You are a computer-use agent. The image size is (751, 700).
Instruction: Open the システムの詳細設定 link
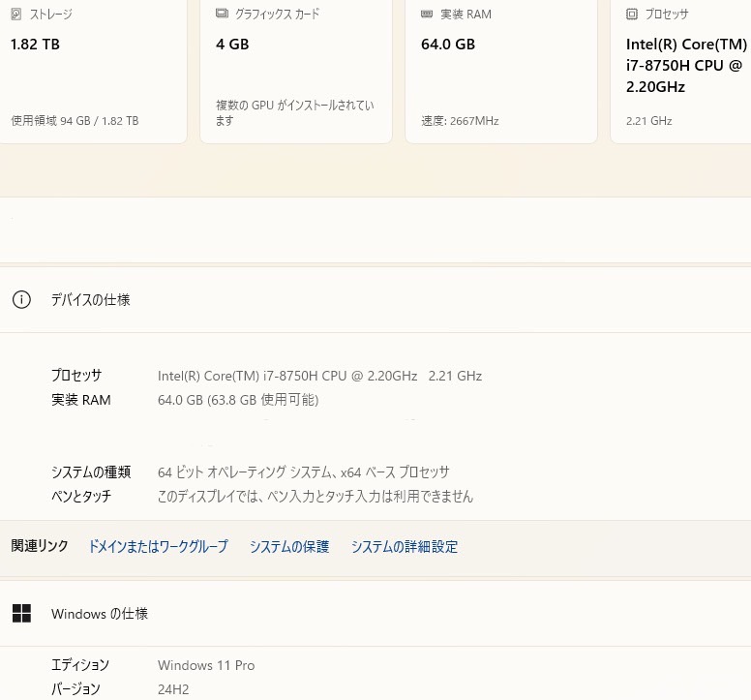coord(405,547)
